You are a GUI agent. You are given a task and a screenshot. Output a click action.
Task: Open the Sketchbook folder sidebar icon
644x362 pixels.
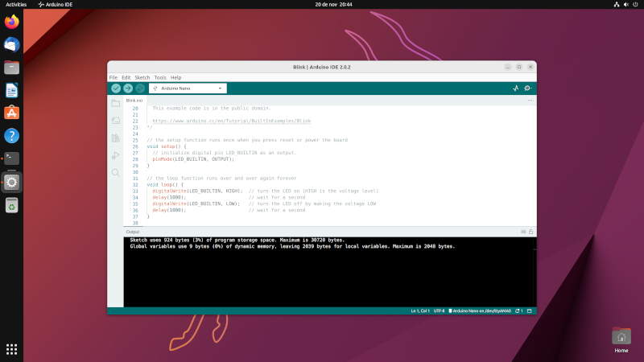[116, 103]
